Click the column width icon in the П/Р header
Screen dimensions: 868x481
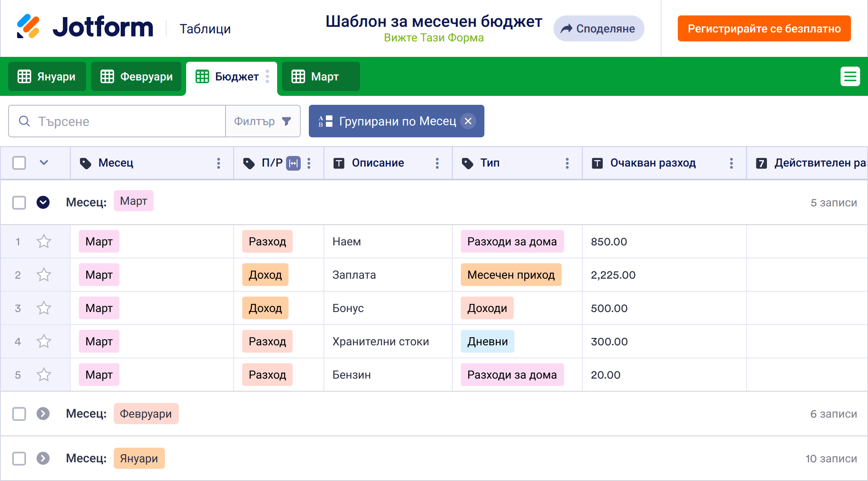(293, 163)
